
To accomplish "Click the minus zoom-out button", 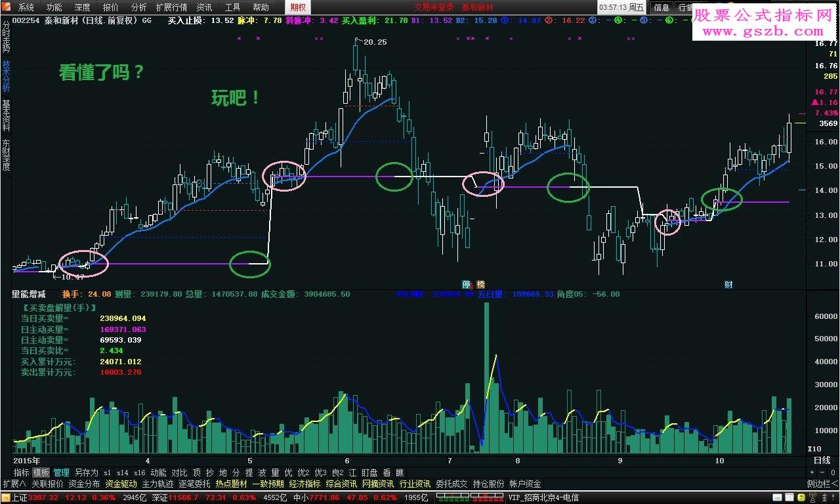I will click(822, 472).
